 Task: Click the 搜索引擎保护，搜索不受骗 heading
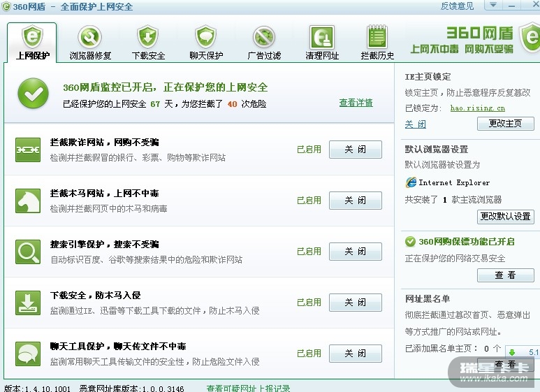click(x=104, y=245)
